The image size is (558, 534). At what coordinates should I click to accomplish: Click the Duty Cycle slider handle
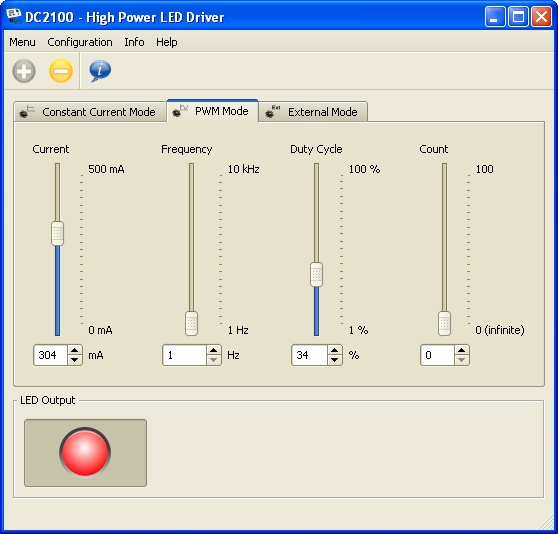(316, 274)
